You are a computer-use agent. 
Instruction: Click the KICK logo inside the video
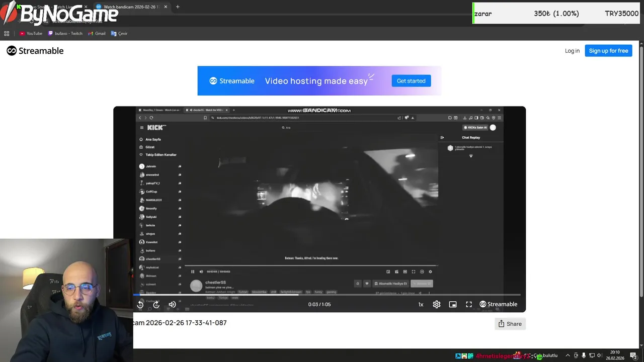coord(156,128)
